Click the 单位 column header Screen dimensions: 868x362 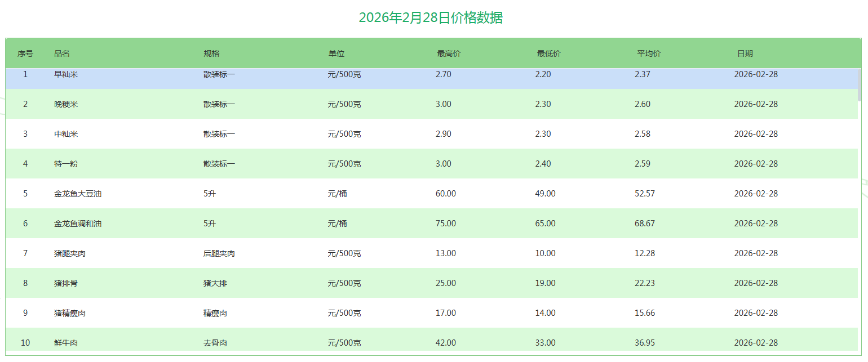click(336, 53)
